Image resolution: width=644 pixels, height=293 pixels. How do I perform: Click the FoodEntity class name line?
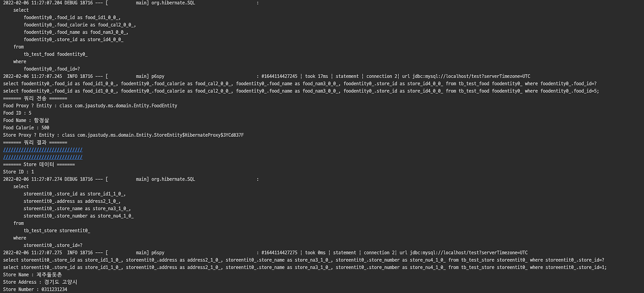90,106
